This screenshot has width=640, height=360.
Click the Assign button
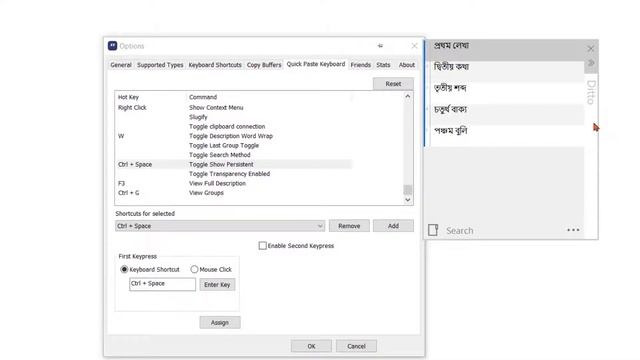[220, 322]
